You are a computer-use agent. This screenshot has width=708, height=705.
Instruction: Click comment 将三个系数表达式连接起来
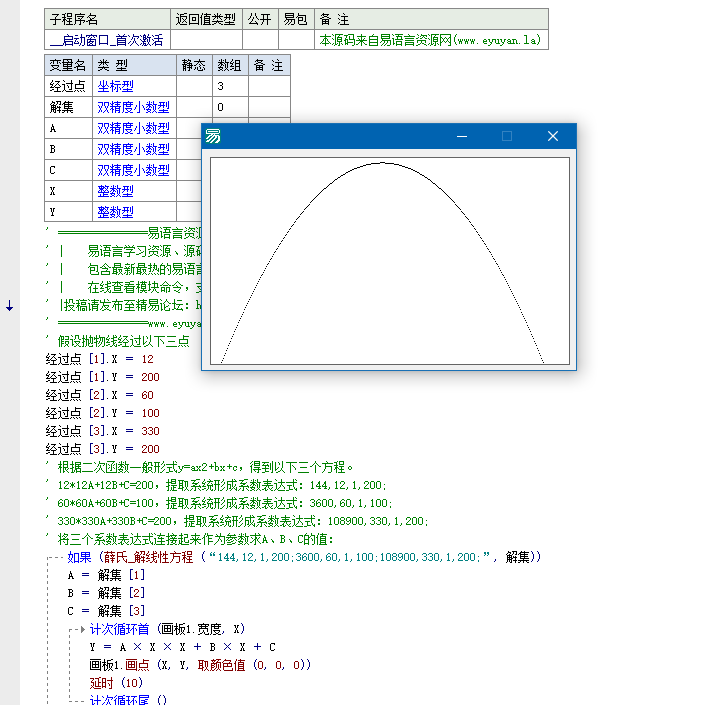pos(196,539)
